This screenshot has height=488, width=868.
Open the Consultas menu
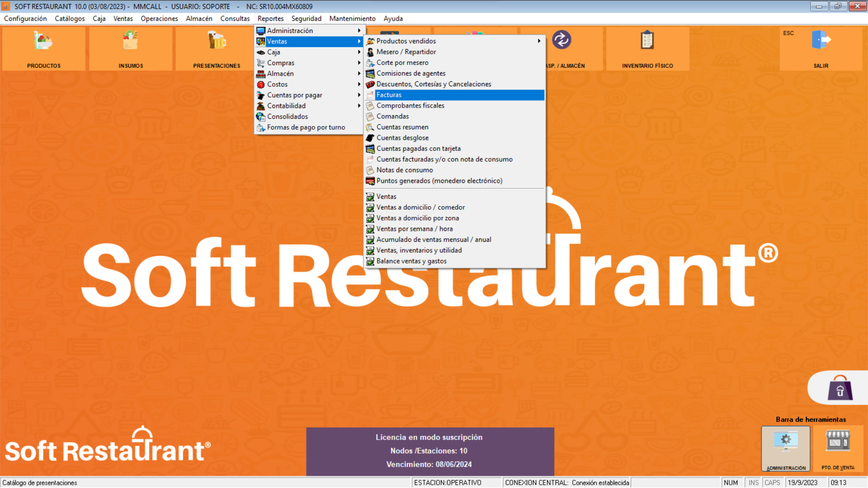[x=235, y=19]
